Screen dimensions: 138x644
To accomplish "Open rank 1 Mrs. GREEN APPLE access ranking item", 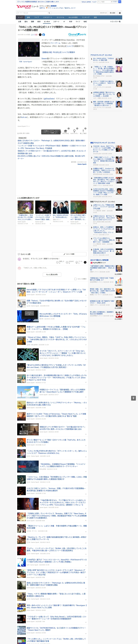I will pyautogui.click(x=103, y=59).
